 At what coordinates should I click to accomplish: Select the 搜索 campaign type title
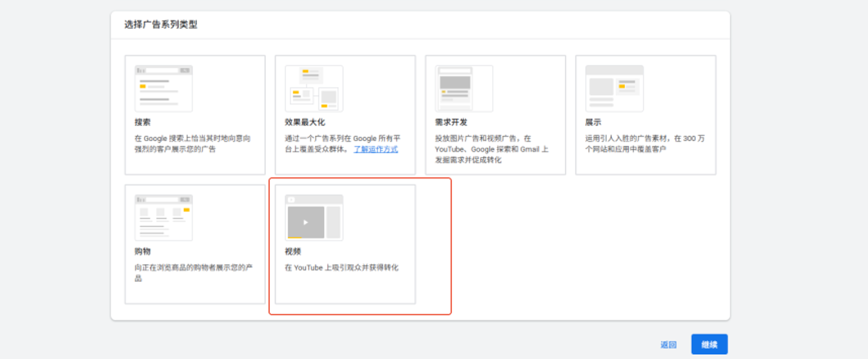(143, 123)
